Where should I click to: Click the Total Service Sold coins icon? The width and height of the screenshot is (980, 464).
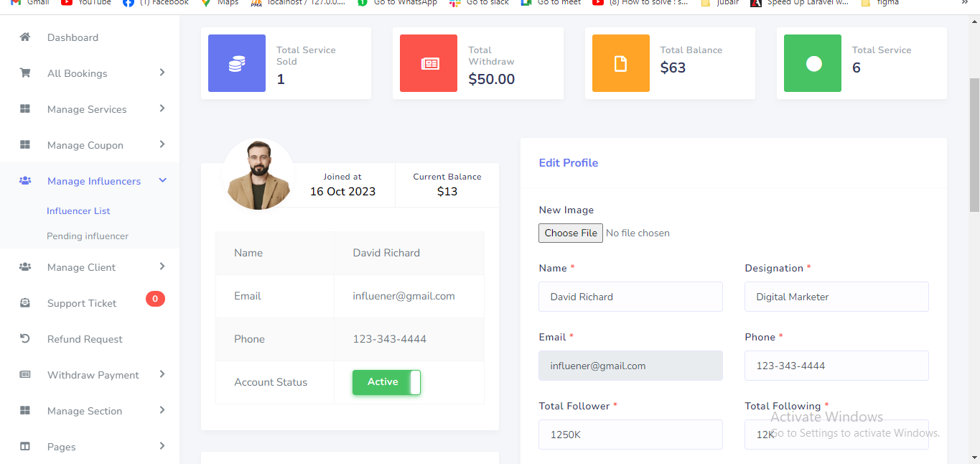pos(236,64)
